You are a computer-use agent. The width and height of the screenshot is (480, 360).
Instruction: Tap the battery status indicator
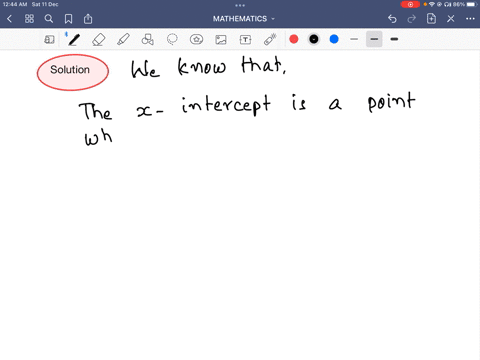pos(472,4)
